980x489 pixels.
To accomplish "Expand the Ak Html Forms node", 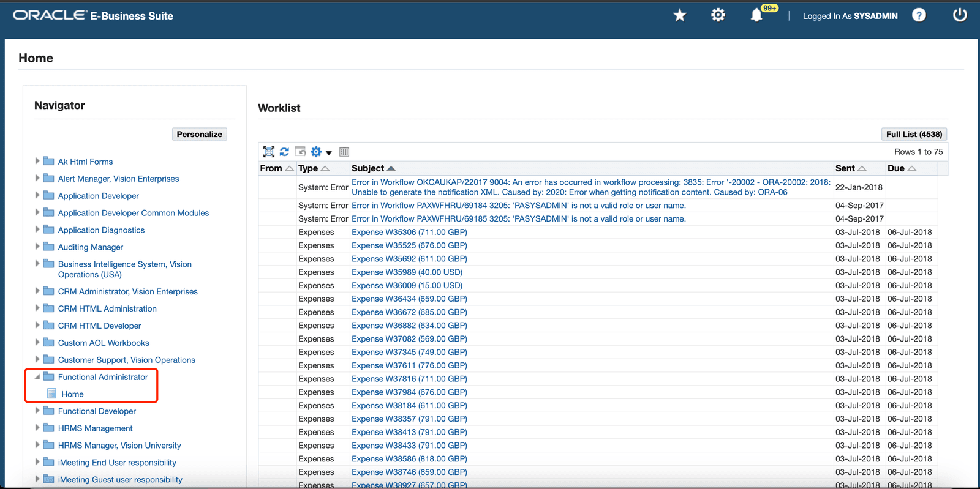I will point(37,161).
